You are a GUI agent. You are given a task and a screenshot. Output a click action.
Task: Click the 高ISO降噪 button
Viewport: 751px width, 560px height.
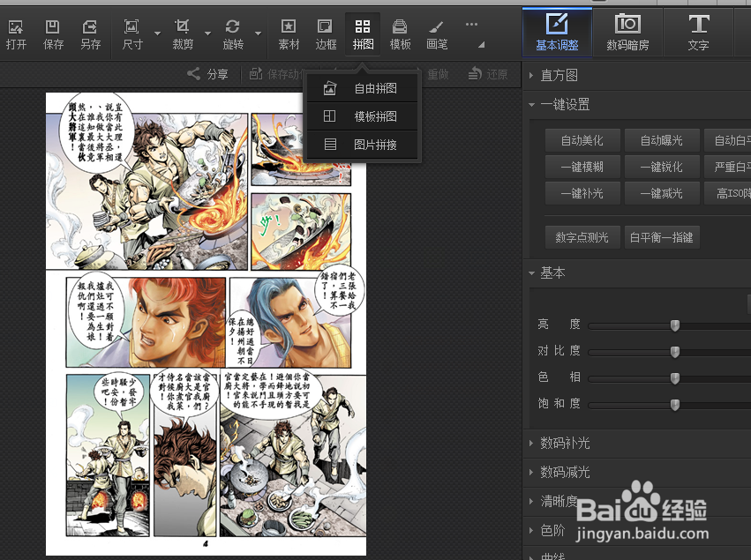(x=728, y=193)
